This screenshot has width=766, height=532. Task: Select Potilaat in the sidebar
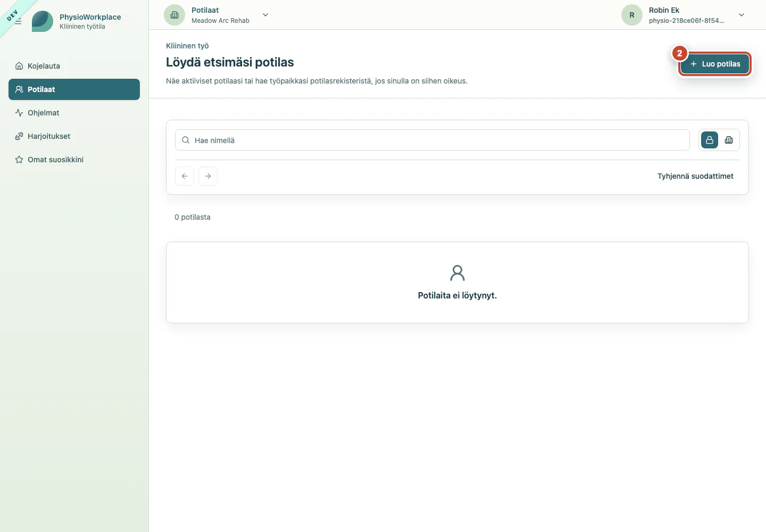click(x=74, y=89)
